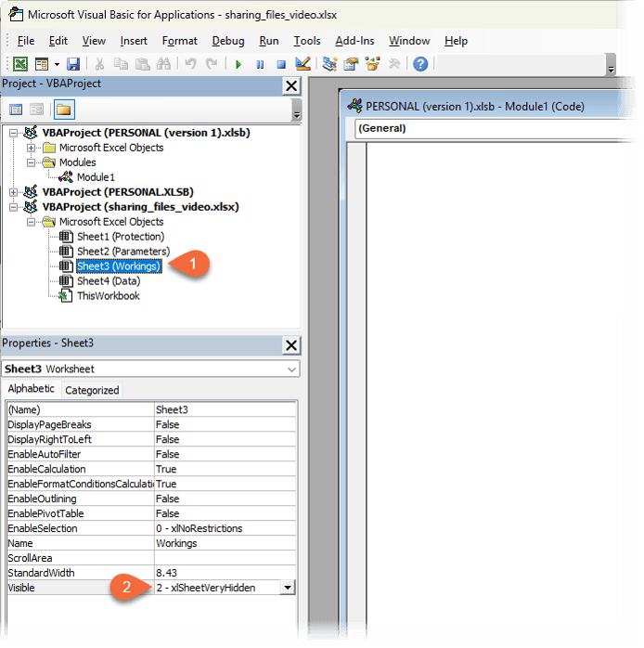Click the Undo arrow icon
This screenshot has width=644, height=648.
[x=190, y=64]
